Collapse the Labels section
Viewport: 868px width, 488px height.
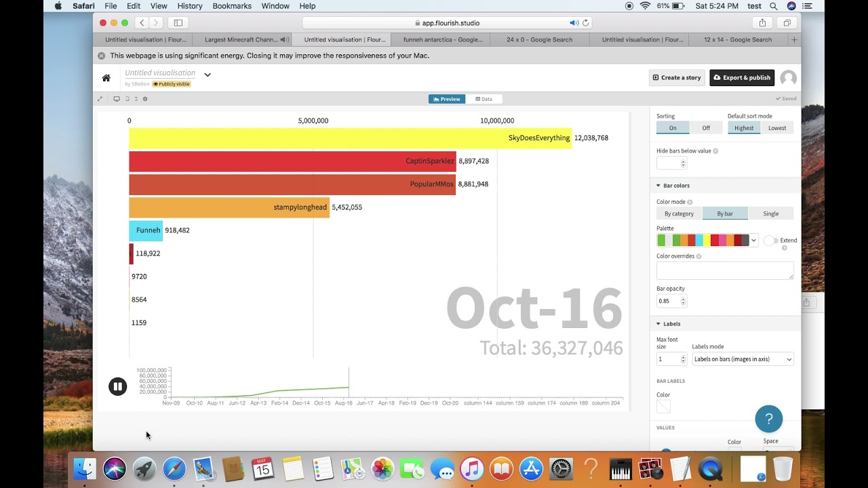coord(725,324)
